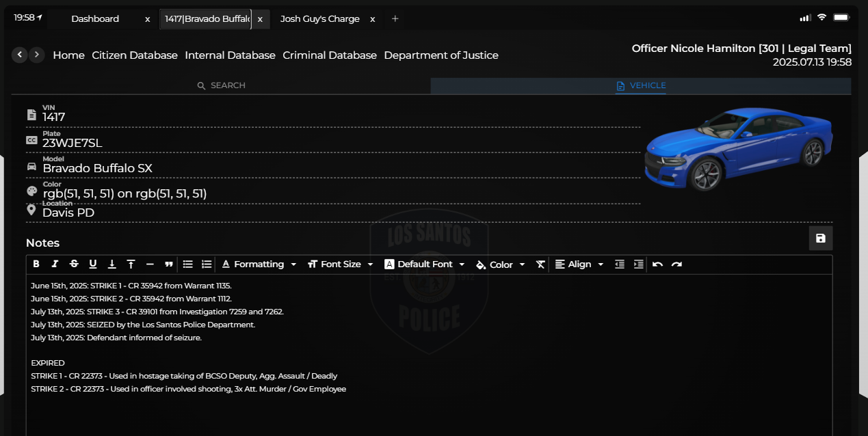Click the location pin icon
The height and width of the screenshot is (436, 868).
(x=31, y=210)
